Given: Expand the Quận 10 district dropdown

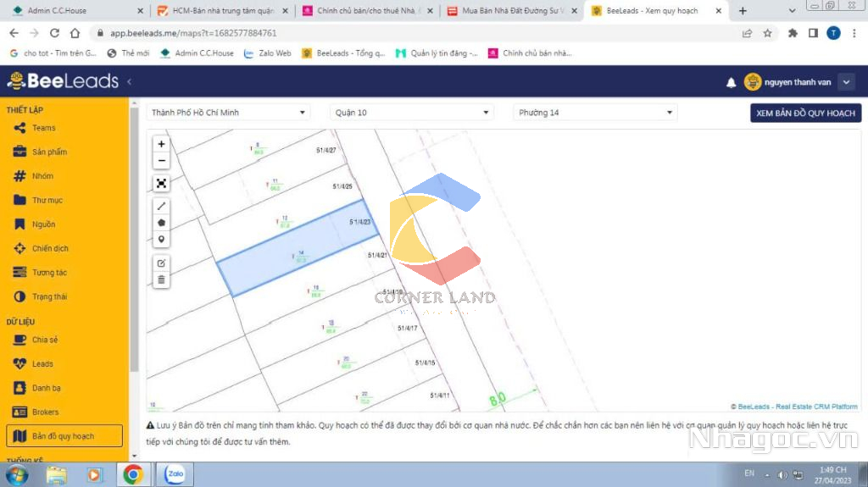Looking at the screenshot, I should point(412,113).
